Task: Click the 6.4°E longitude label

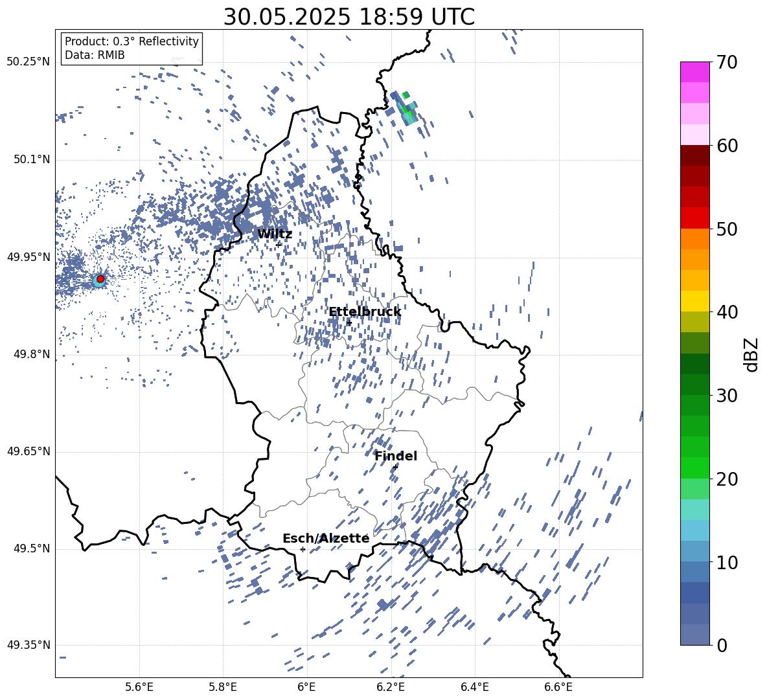Action: 474,687
